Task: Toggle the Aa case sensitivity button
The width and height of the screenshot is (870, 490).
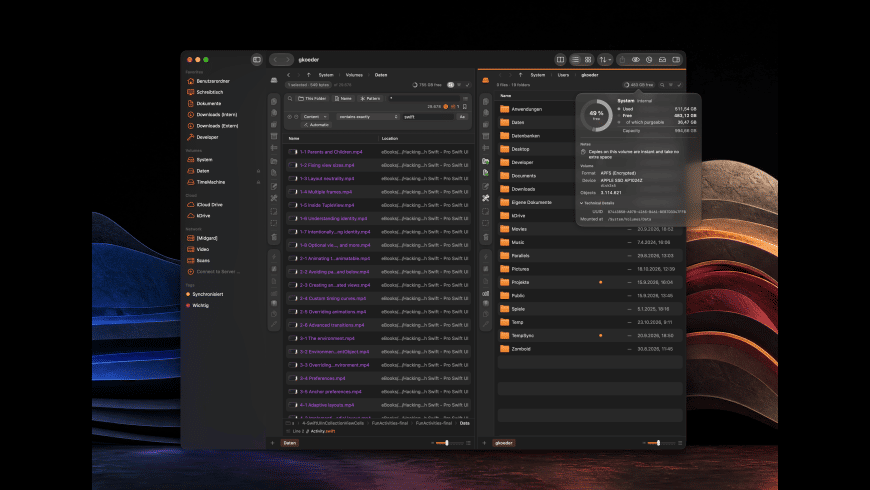Action: point(462,117)
